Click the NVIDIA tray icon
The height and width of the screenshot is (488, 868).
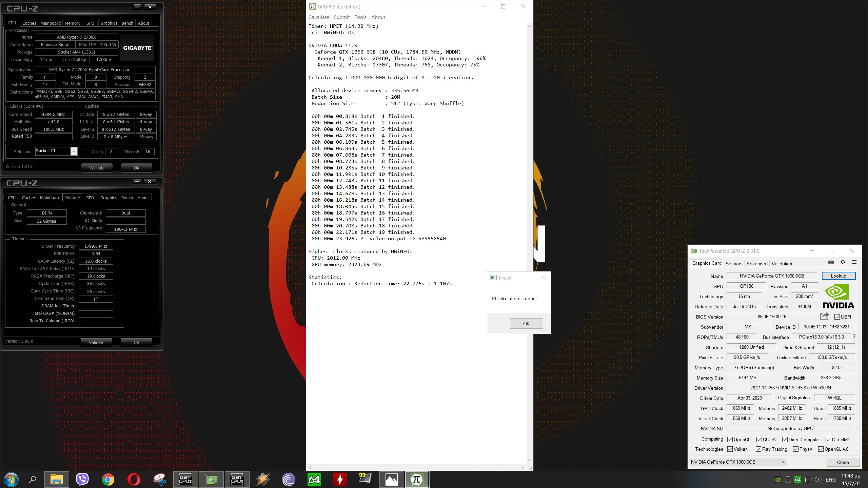tap(778, 480)
